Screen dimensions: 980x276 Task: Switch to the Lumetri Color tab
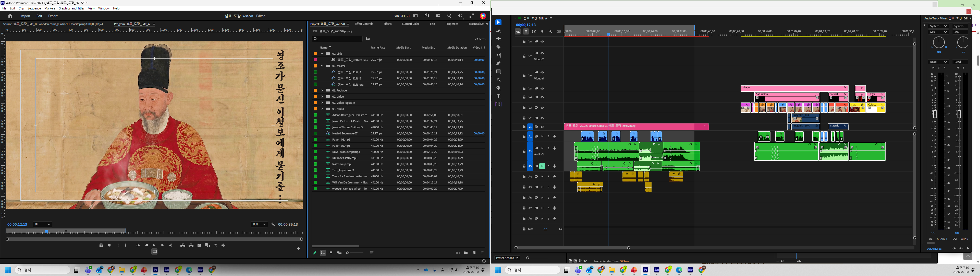[x=410, y=24]
